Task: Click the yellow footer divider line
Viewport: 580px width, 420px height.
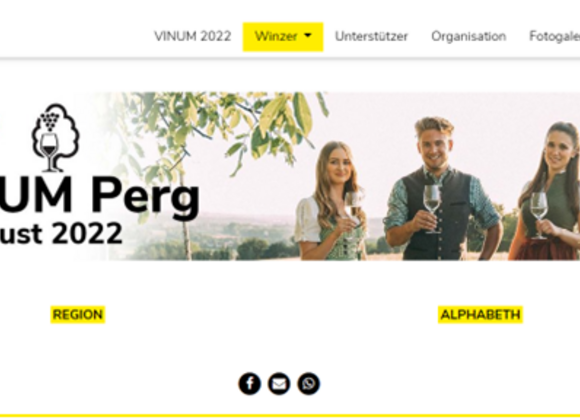Action: (290, 416)
